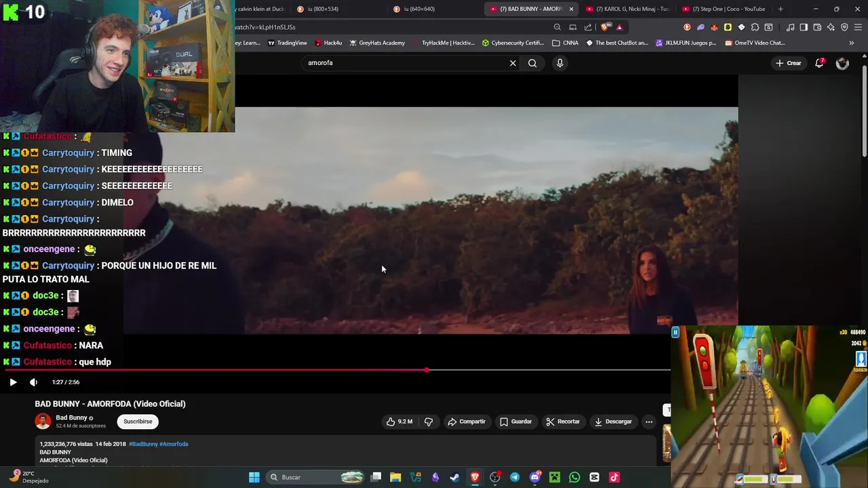
Task: Open WhatsApp from taskbar
Action: [x=574, y=477]
